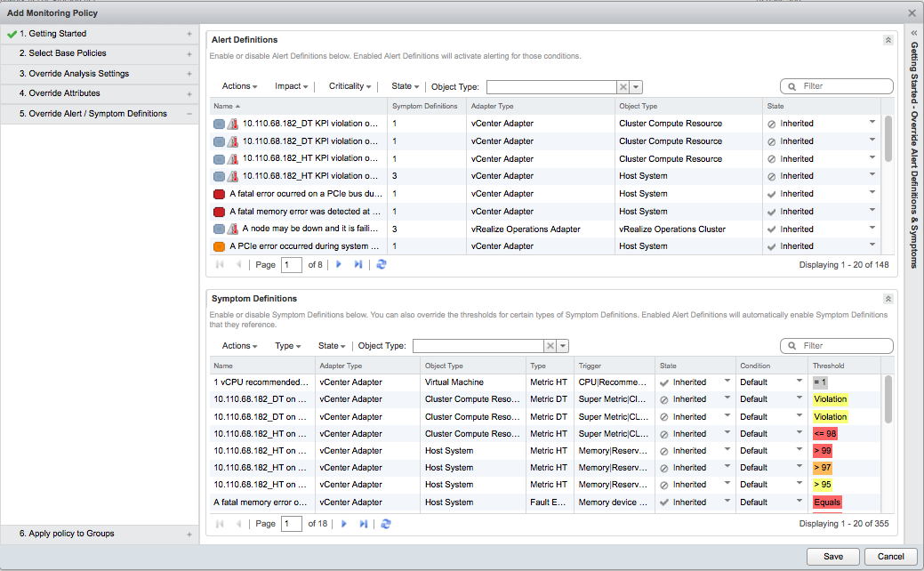Collapse the Symptom Definitions panel
Screen dimensions: 924x571
click(x=887, y=299)
